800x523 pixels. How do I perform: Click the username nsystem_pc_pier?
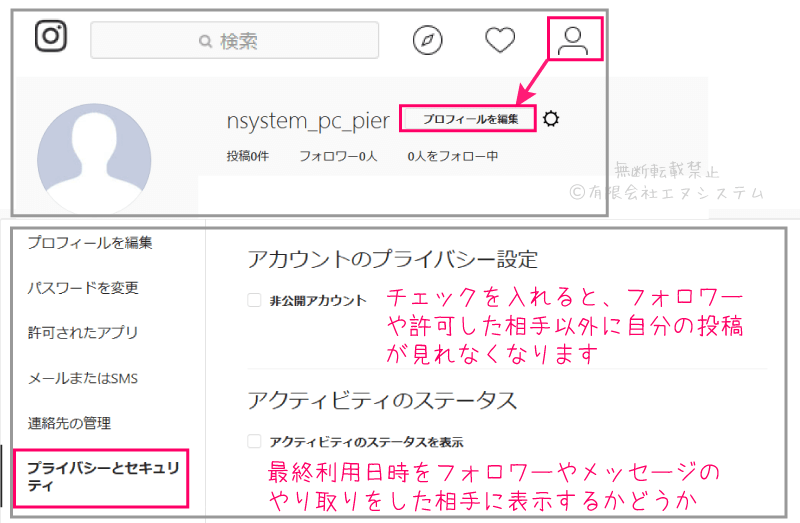[308, 121]
